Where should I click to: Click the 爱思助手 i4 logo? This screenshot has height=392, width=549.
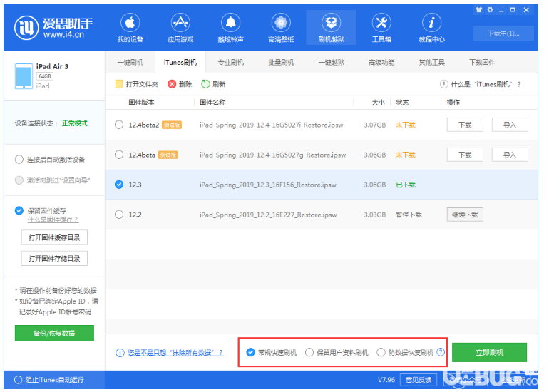[x=53, y=27]
